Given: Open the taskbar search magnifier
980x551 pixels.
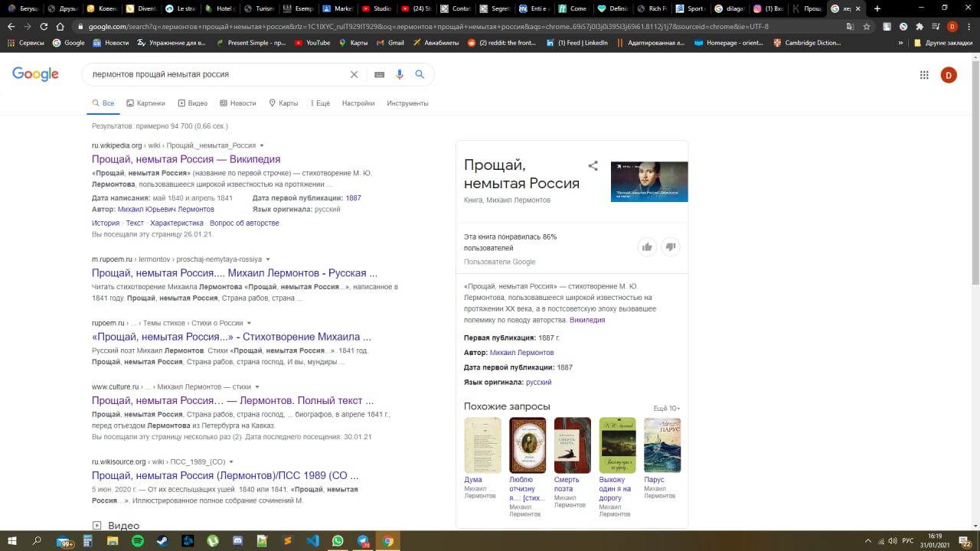Looking at the screenshot, I should [37, 541].
